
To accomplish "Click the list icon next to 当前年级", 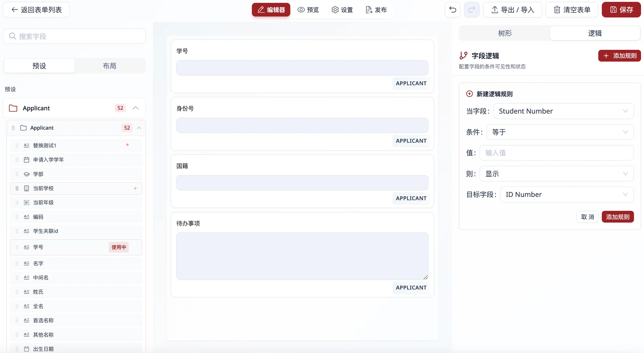I will [27, 202].
